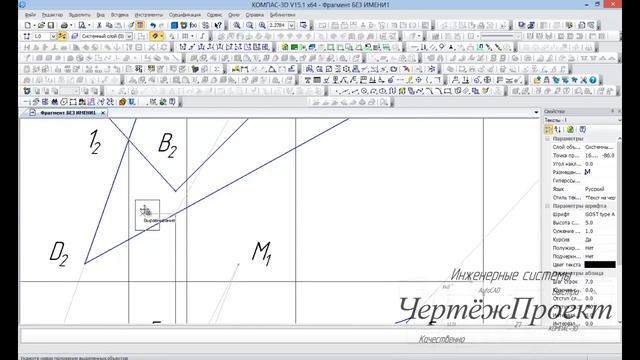Open Файл menu
640x360 pixels.
click(30, 15)
